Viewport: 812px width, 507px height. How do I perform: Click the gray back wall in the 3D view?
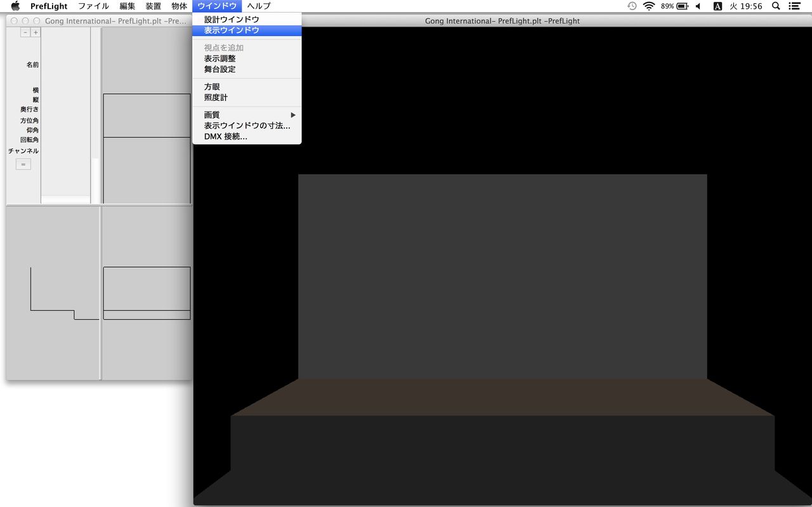tap(502, 276)
